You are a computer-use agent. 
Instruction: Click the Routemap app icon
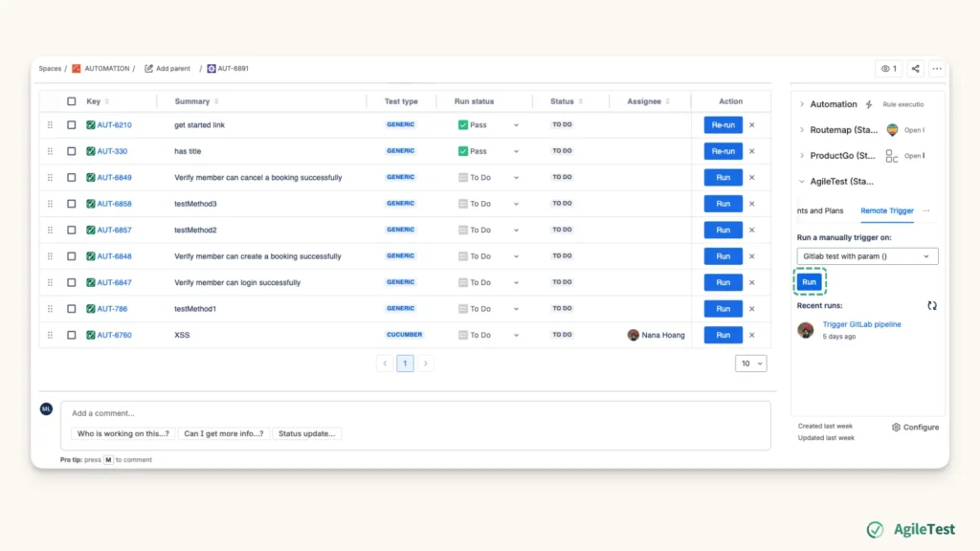pos(892,130)
